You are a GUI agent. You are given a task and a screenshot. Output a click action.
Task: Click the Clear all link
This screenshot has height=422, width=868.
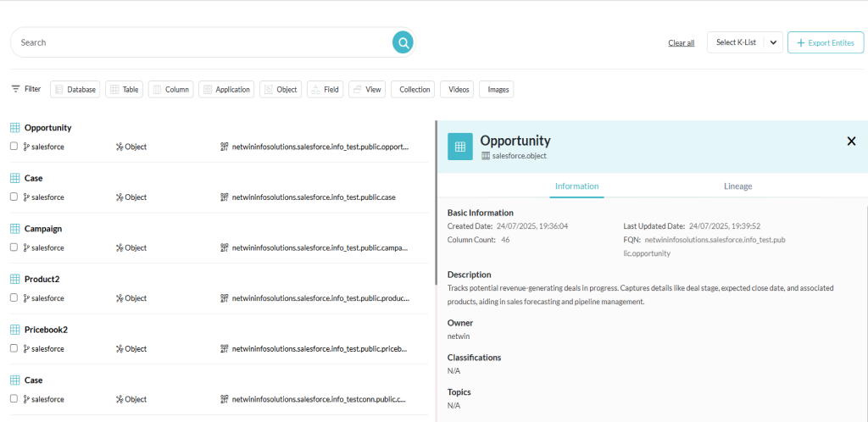(681, 43)
